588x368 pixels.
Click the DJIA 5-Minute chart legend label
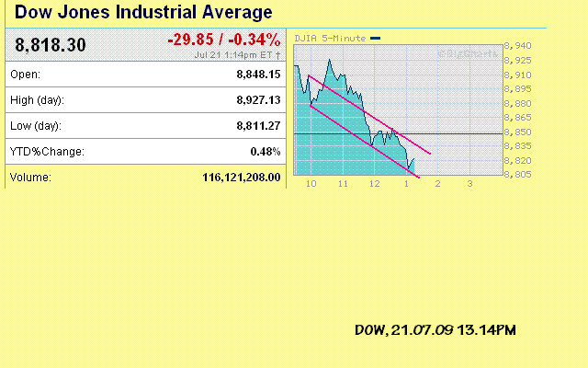[x=330, y=39]
